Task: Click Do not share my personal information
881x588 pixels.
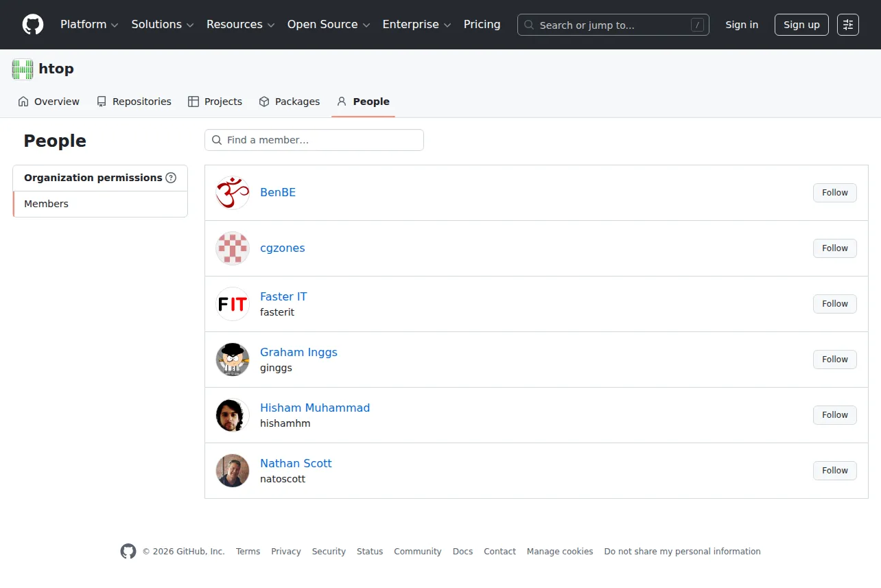Action: tap(683, 552)
